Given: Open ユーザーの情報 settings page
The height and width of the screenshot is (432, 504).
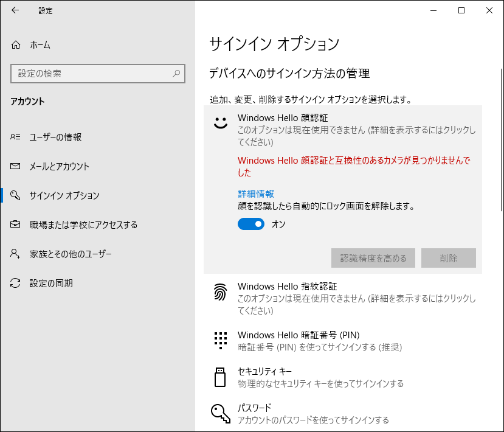Looking at the screenshot, I should 98,137.
